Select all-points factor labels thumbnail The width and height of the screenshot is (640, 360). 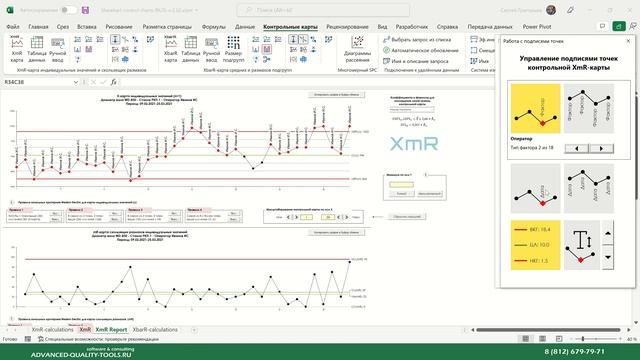(589, 109)
